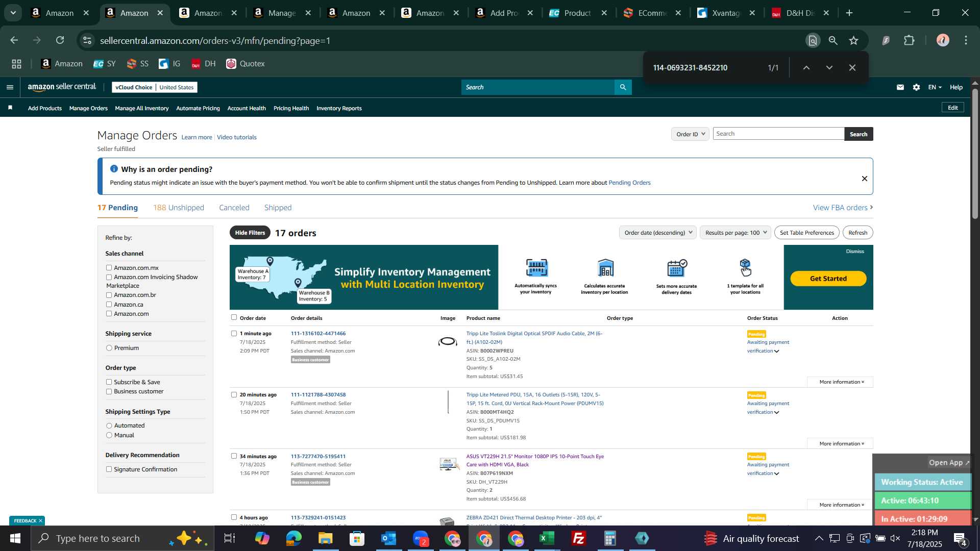Open the bookmarks apps grid icon
This screenshot has width=980, height=551.
[x=16, y=64]
